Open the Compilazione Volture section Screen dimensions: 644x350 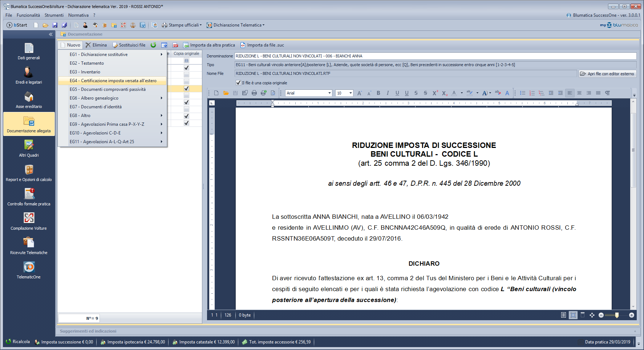point(29,222)
